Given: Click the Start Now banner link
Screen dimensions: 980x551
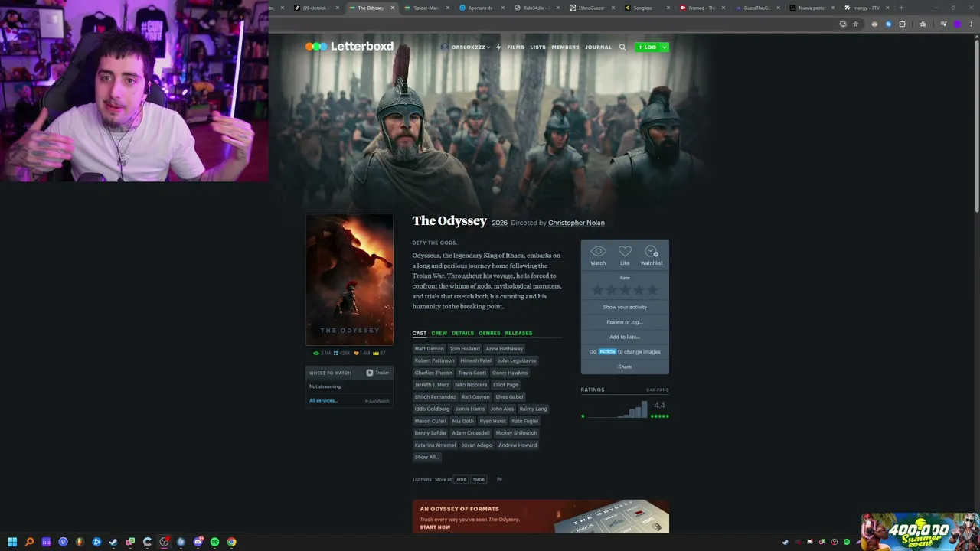Looking at the screenshot, I should pos(435,527).
